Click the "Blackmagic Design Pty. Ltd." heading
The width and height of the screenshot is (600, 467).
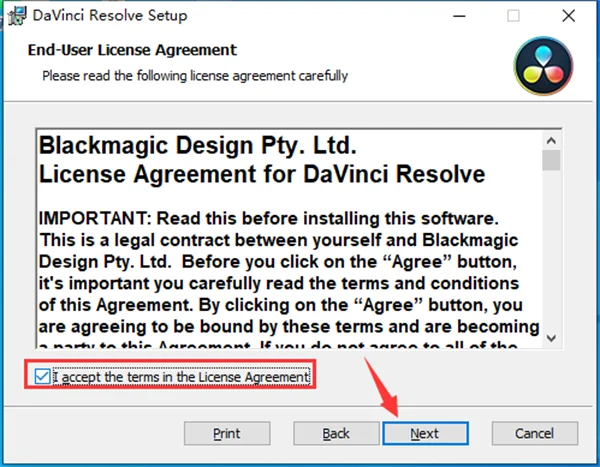[198, 145]
